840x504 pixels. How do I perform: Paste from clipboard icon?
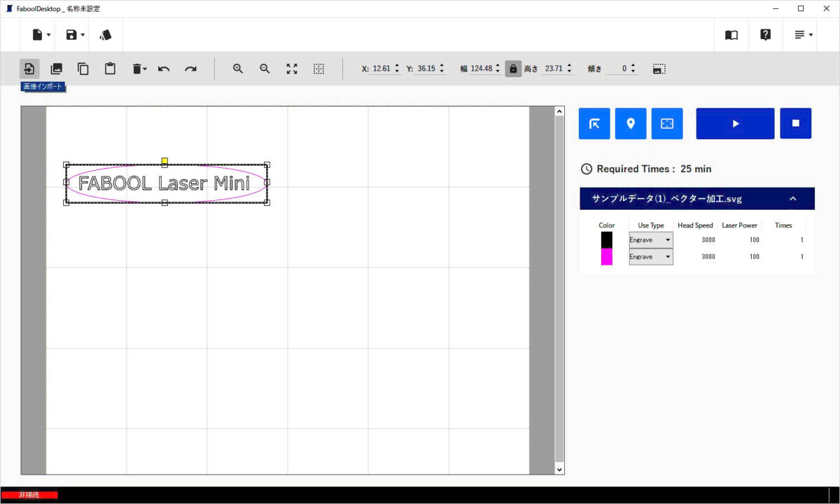click(110, 69)
